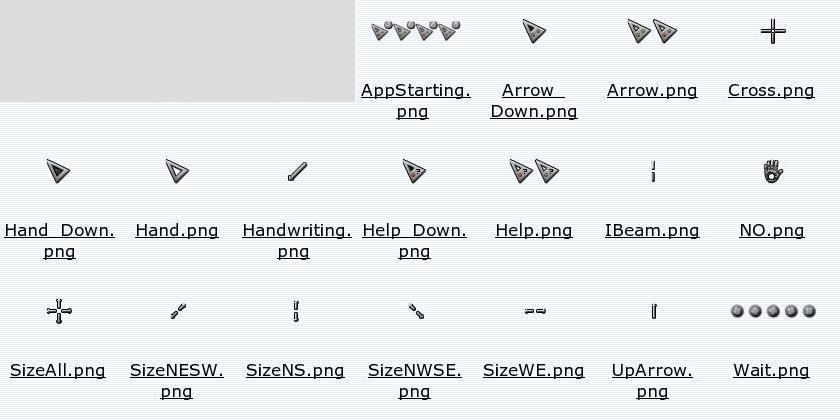The image size is (840, 420).
Task: Select the Wait cursor spheres icon
Action: pos(773,311)
